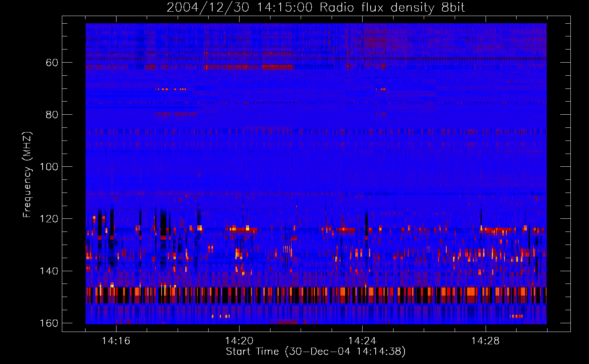Click the "Frequency (MHZ)" y-axis label
Viewport: 589px width, 364px height.
click(x=27, y=175)
